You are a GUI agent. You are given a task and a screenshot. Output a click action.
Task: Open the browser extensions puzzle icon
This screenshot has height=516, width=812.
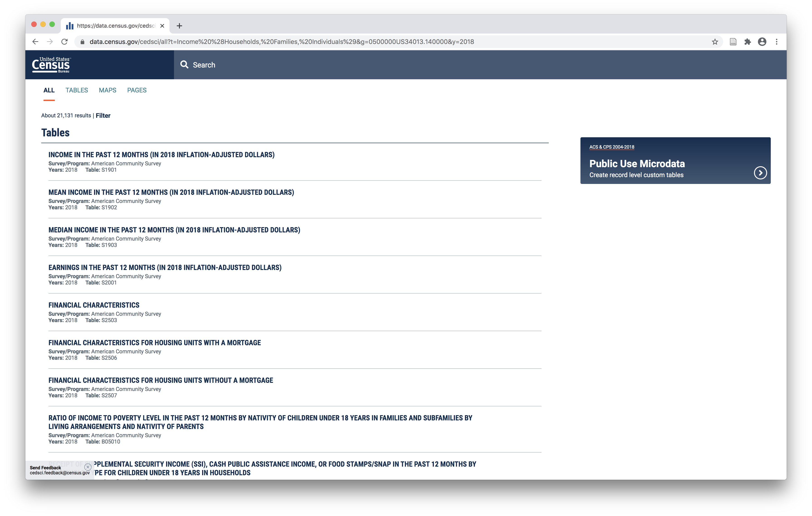748,42
